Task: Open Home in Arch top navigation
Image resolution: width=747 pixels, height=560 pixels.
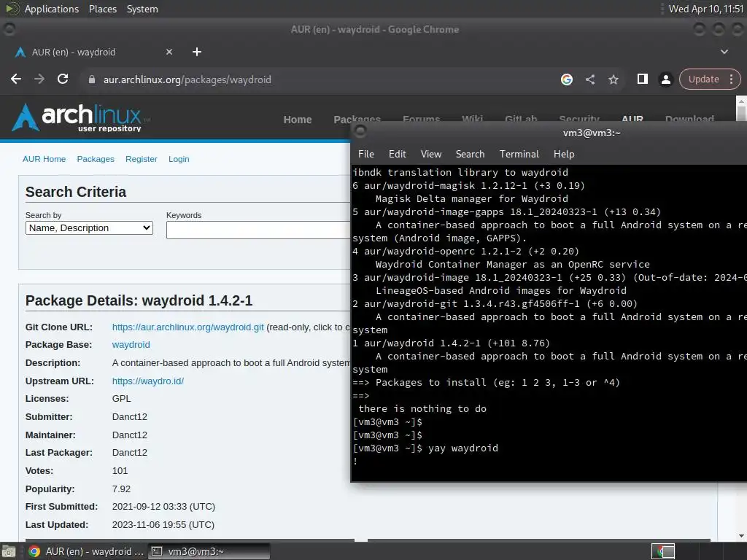Action: click(x=298, y=120)
